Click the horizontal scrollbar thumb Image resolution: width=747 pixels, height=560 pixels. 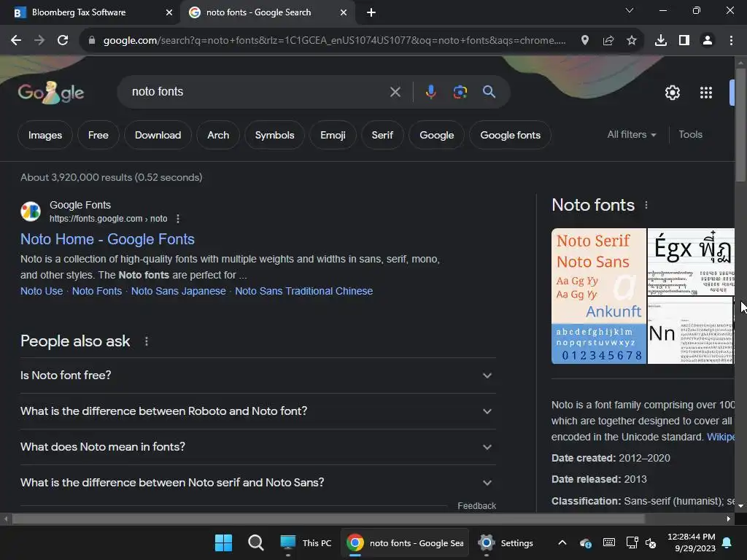pyautogui.click(x=328, y=518)
